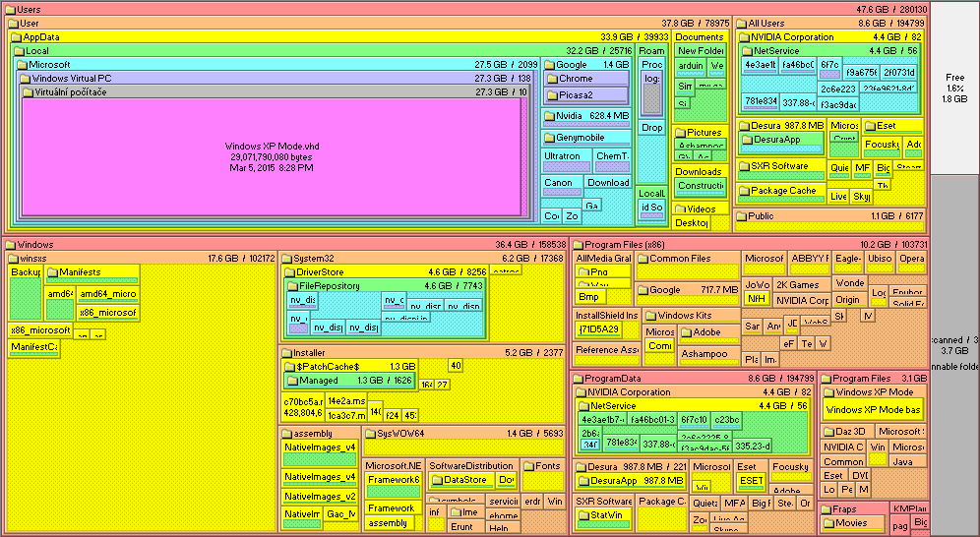
Task: Click the $PatchCache$ folder icon
Action: [x=290, y=367]
